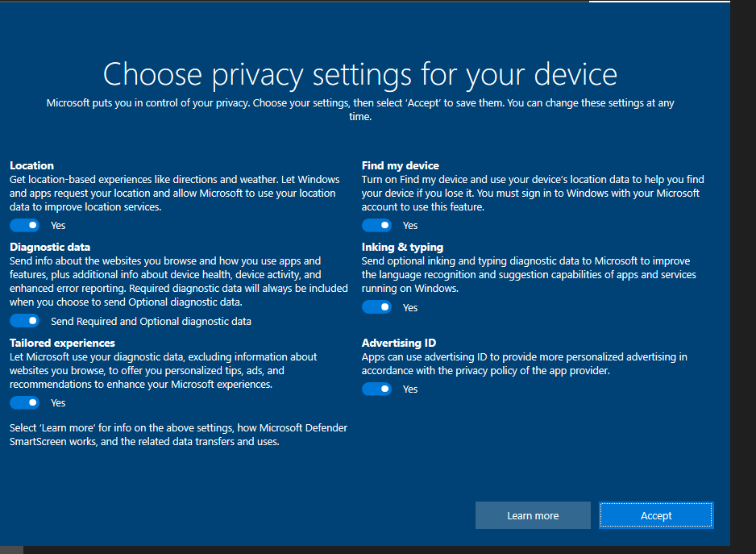
Task: Click the Yes label beside Find my device
Action: click(409, 225)
